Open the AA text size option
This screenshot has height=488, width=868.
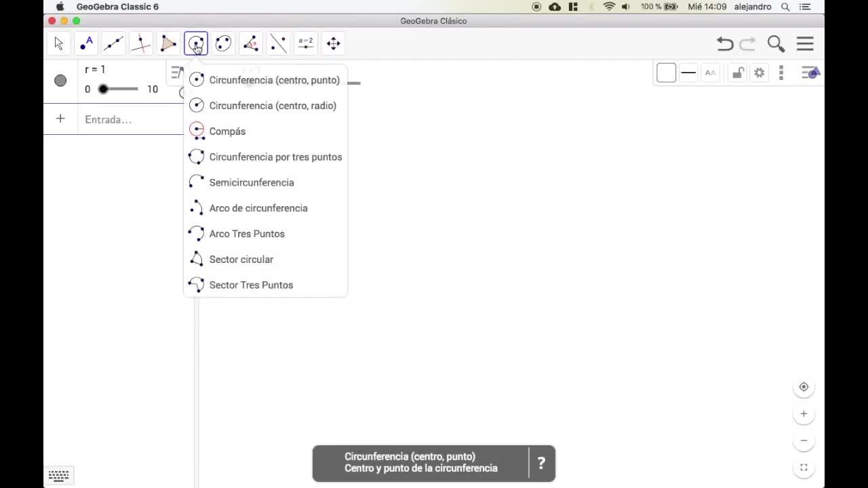point(710,73)
